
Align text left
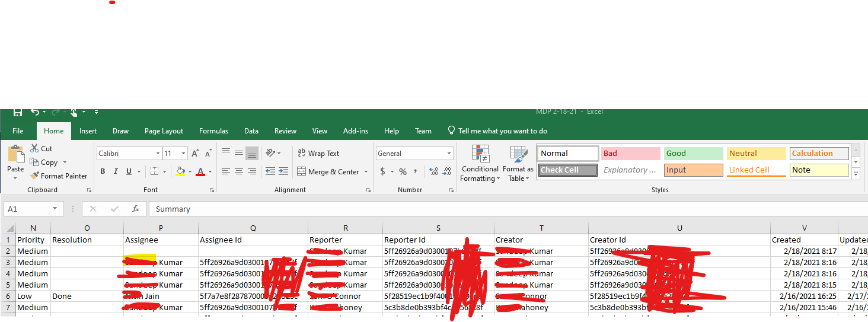[x=226, y=171]
